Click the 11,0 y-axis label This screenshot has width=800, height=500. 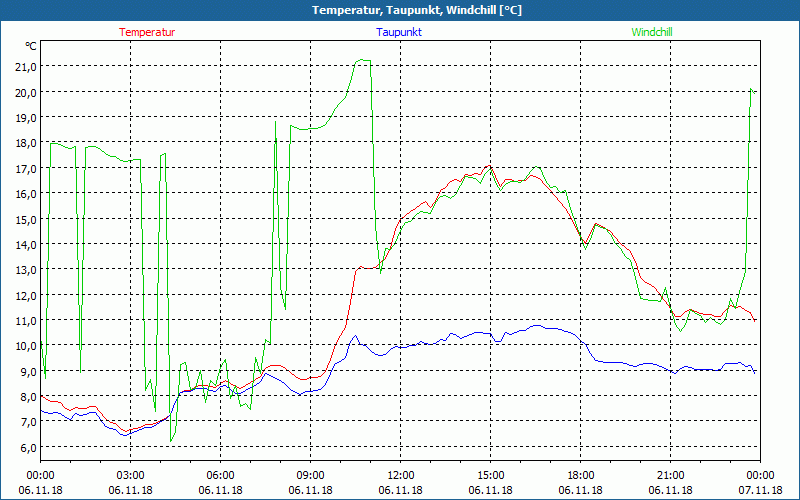pos(26,320)
